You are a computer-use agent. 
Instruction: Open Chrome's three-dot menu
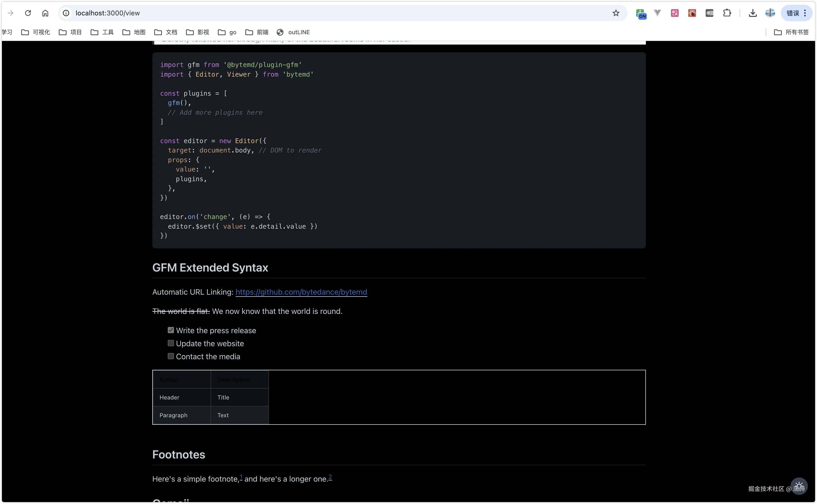[805, 13]
